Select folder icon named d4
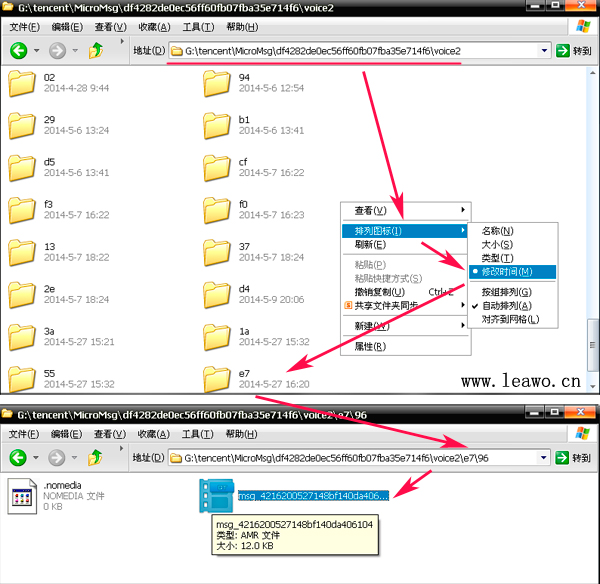 pos(217,295)
